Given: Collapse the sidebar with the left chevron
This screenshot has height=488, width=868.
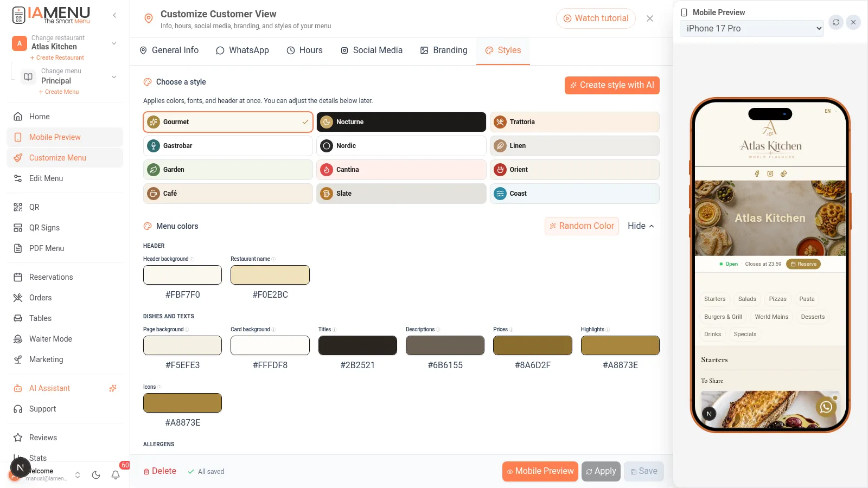Looking at the screenshot, I should click(114, 15).
